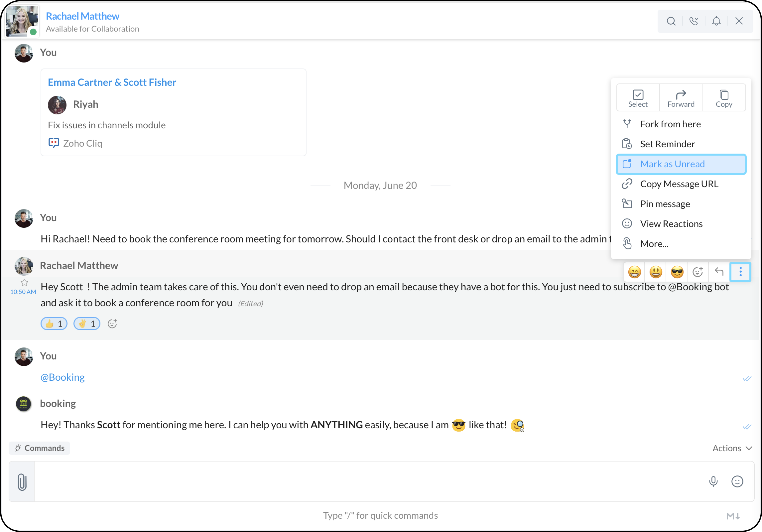
Task: Click the notification bell icon
Action: [716, 21]
